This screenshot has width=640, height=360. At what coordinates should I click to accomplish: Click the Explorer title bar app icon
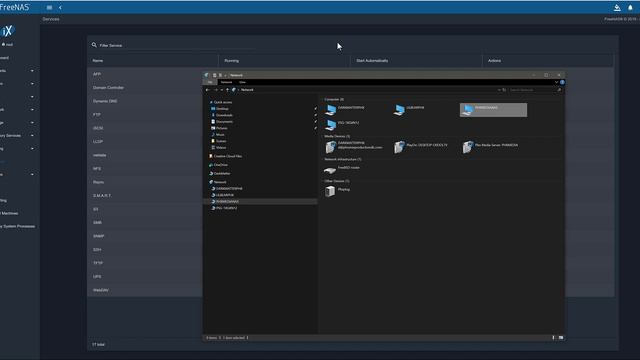coord(207,75)
